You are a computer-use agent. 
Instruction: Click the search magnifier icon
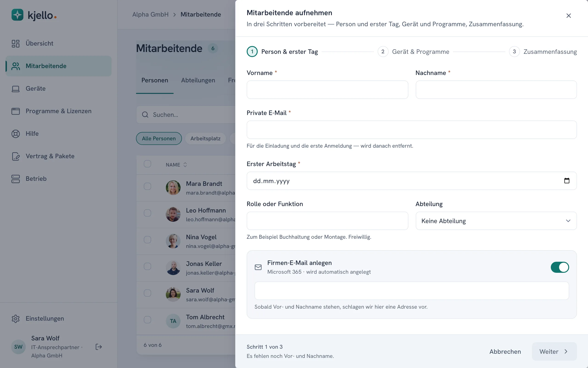tap(145, 115)
